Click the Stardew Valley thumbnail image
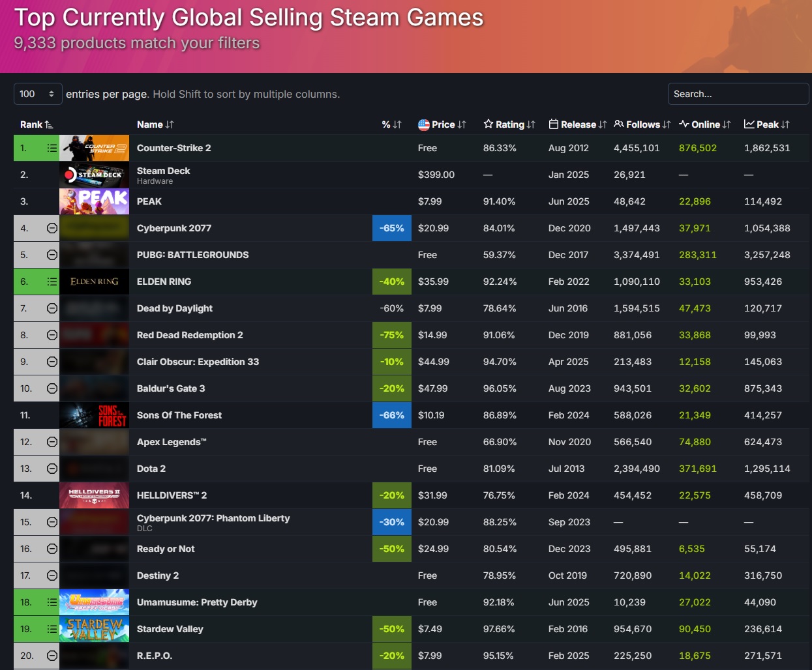The height and width of the screenshot is (670, 812). coord(94,629)
